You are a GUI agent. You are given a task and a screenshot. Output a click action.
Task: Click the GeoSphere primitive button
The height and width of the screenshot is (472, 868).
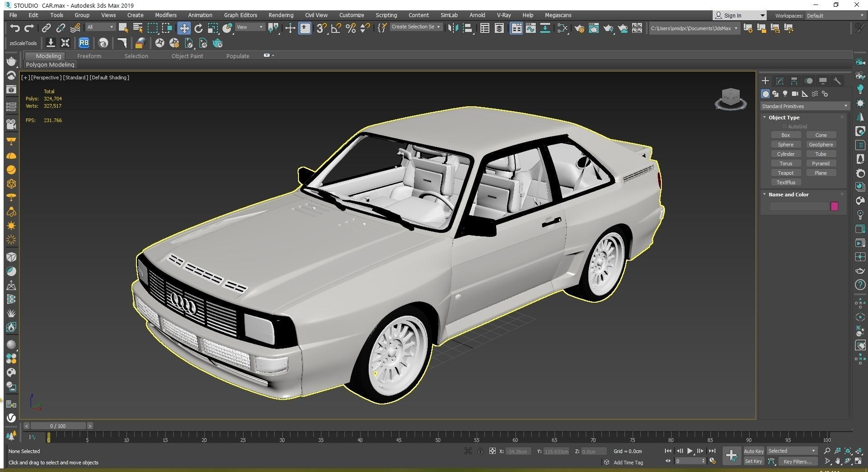(821, 145)
